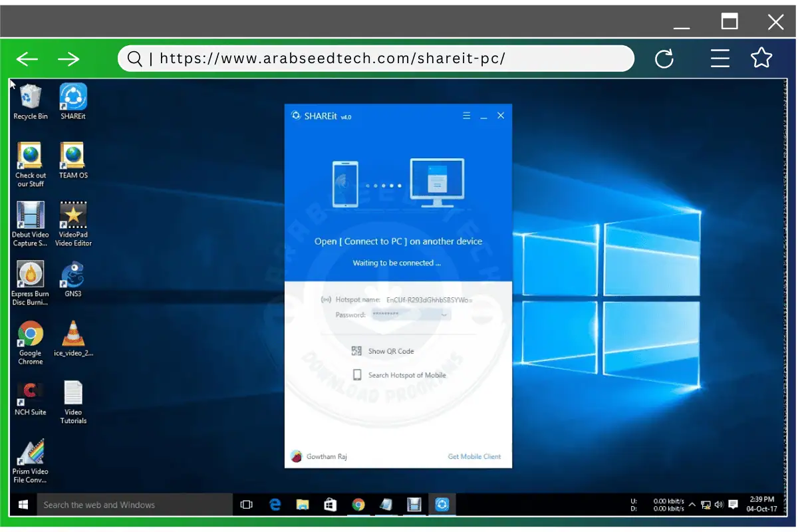Click the Gowtham Raj user avatar

[x=297, y=457]
